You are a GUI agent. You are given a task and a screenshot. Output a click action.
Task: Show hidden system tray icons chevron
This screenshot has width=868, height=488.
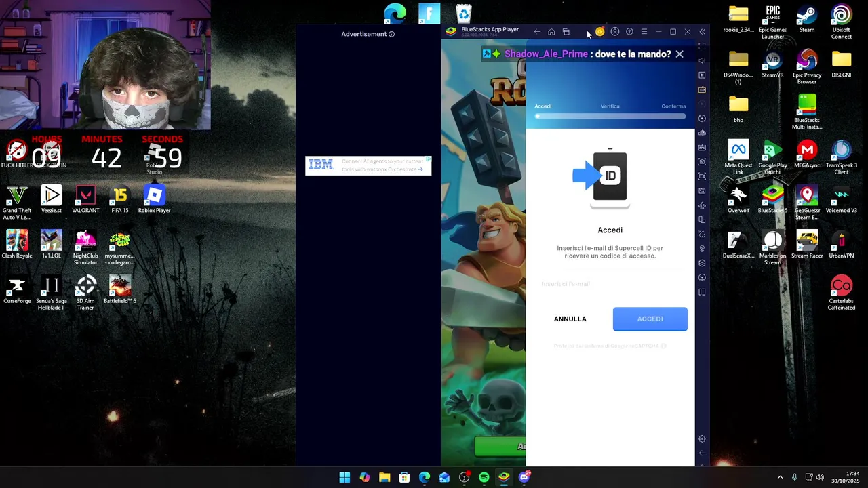pyautogui.click(x=780, y=477)
